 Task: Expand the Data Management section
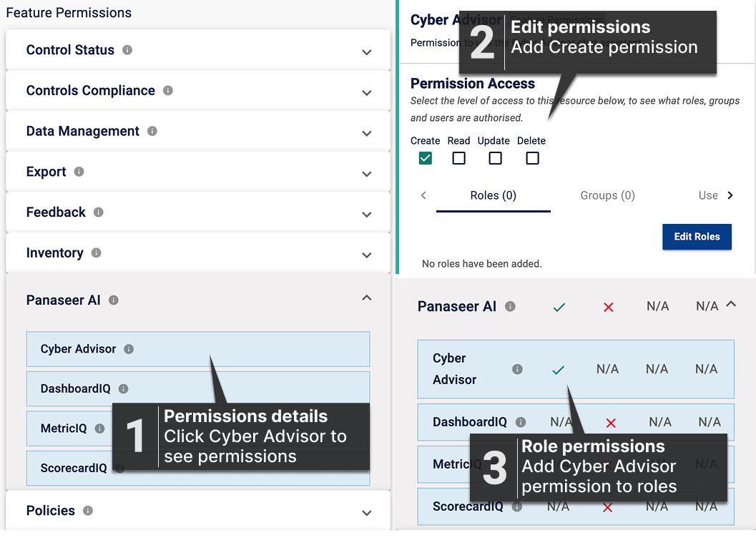pyautogui.click(x=367, y=133)
